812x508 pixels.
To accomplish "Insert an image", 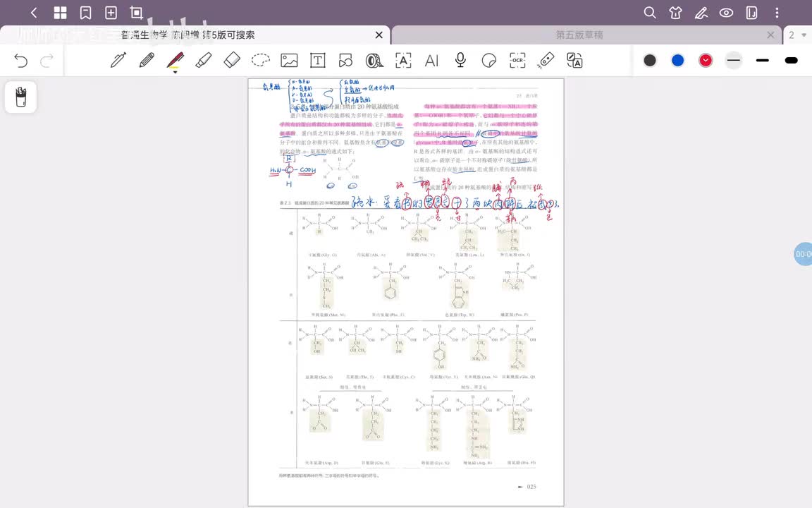I will [289, 61].
